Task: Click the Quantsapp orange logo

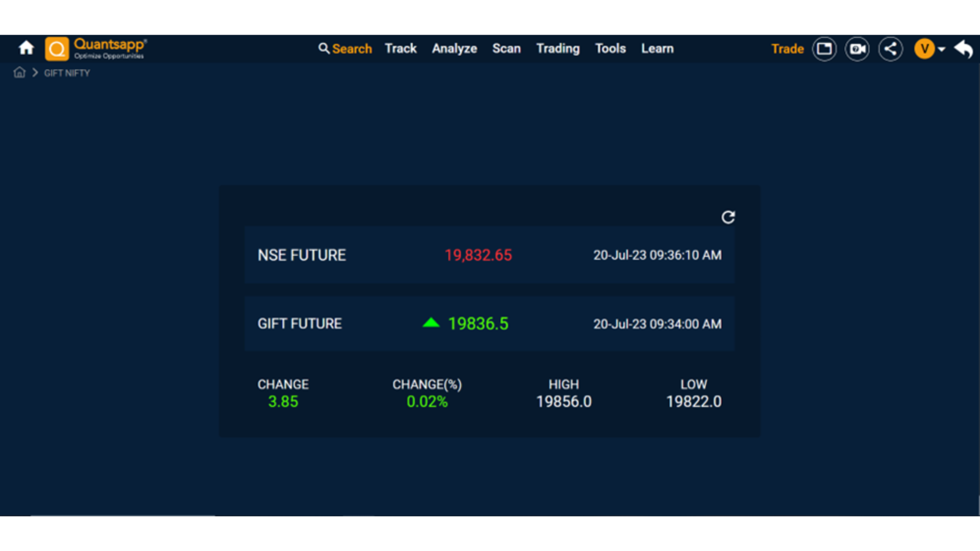Action: (57, 49)
